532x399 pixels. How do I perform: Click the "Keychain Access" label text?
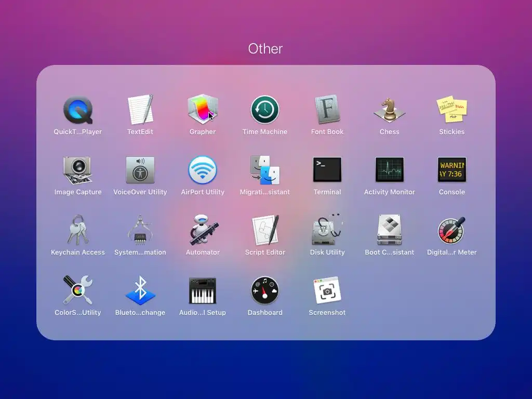click(78, 252)
